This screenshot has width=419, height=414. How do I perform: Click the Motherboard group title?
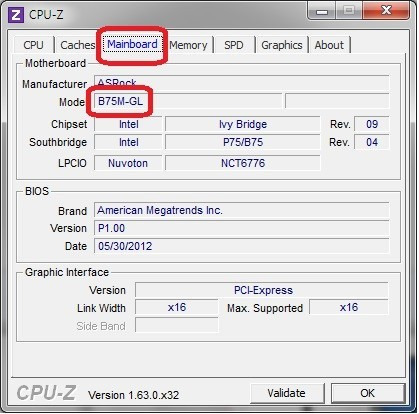coord(55,63)
